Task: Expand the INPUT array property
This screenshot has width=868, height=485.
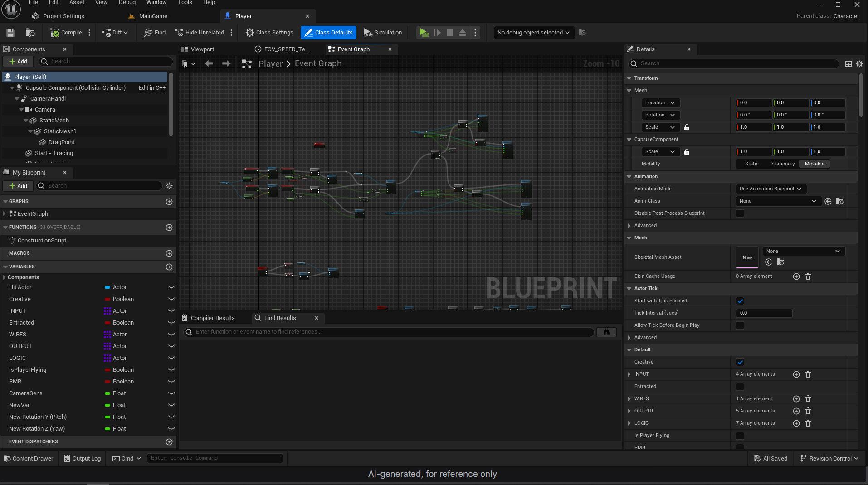Action: (x=629, y=374)
